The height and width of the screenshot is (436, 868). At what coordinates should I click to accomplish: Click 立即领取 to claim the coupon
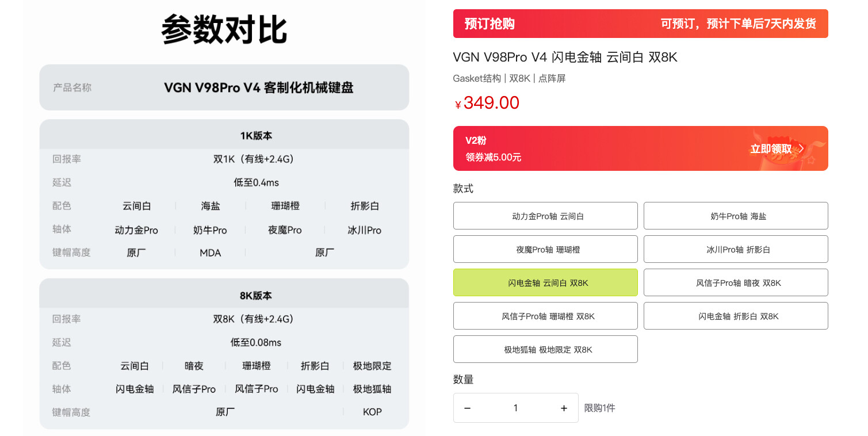[770, 148]
